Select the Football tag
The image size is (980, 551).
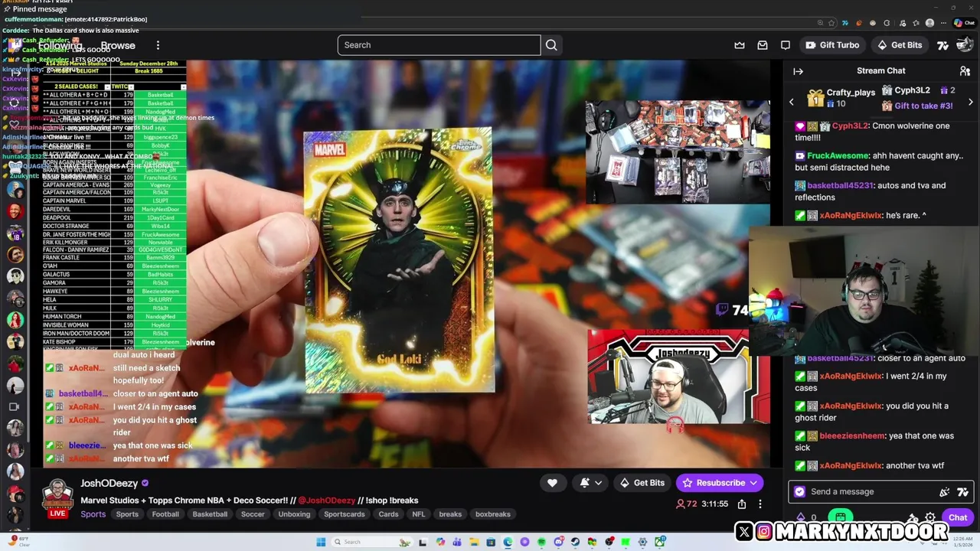coord(165,514)
